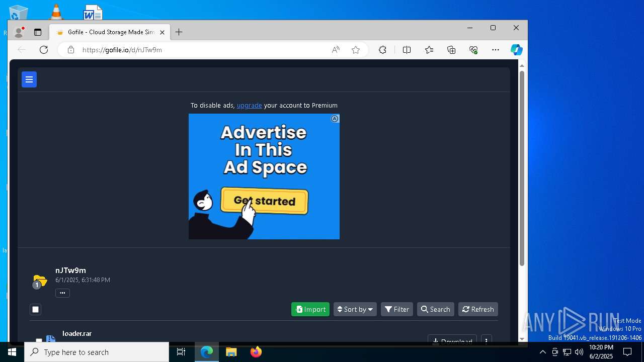Click the AdChoices icon on the ad

(x=335, y=119)
